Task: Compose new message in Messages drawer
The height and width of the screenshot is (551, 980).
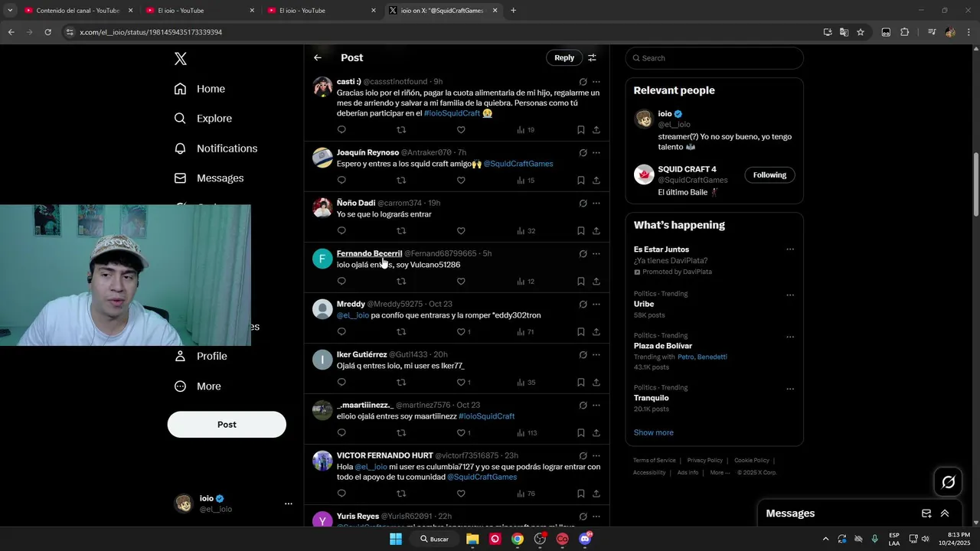Action: click(x=926, y=514)
